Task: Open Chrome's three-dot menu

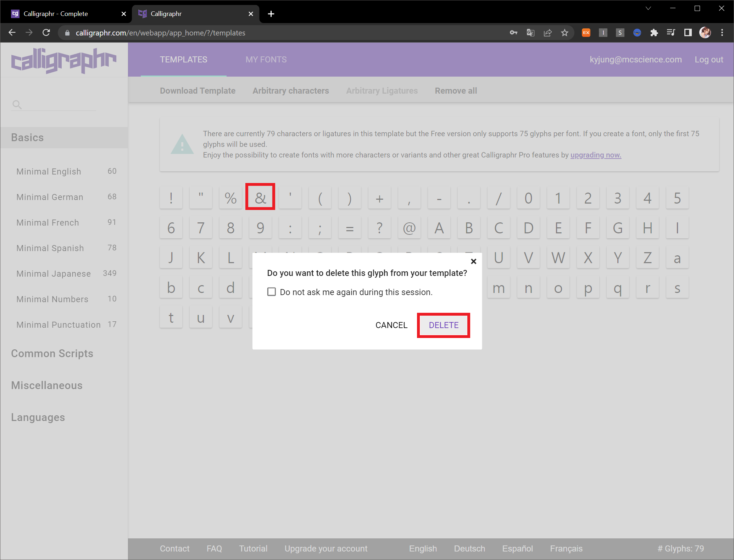Action: [722, 33]
